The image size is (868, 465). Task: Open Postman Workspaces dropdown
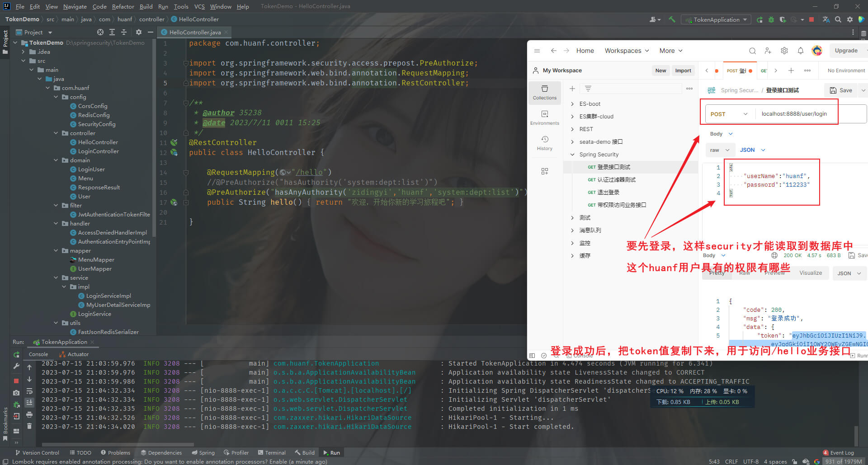(x=627, y=51)
